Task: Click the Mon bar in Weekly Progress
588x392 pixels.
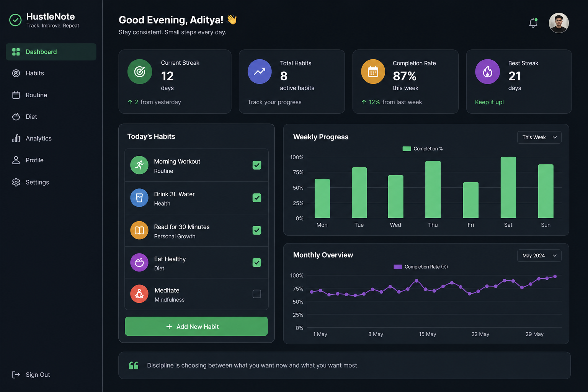Action: click(x=322, y=198)
